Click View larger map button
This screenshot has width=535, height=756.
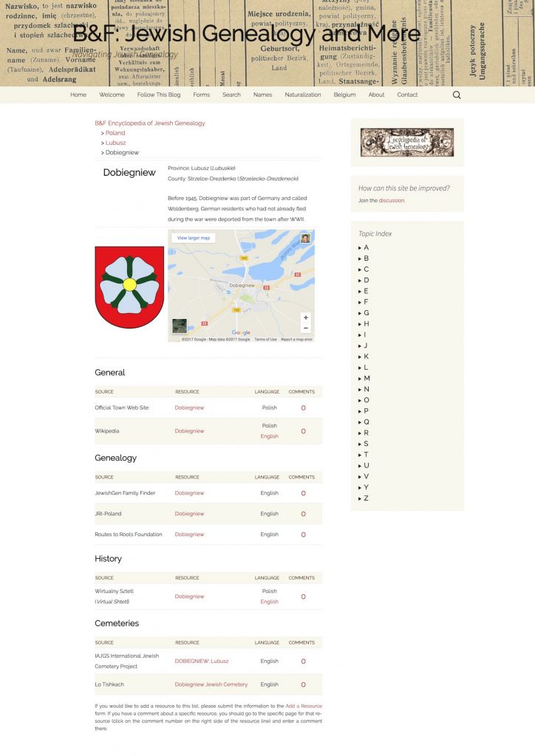[x=194, y=238]
